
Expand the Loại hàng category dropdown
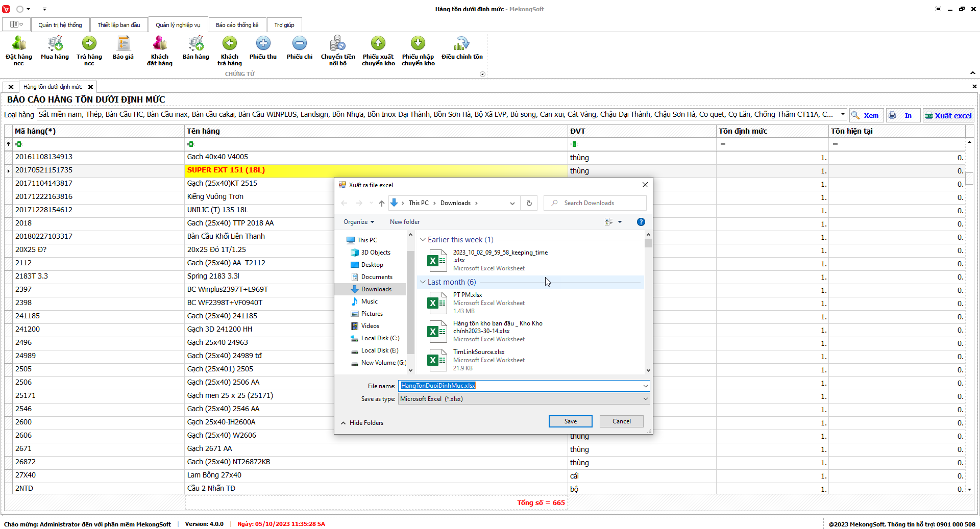click(x=843, y=115)
